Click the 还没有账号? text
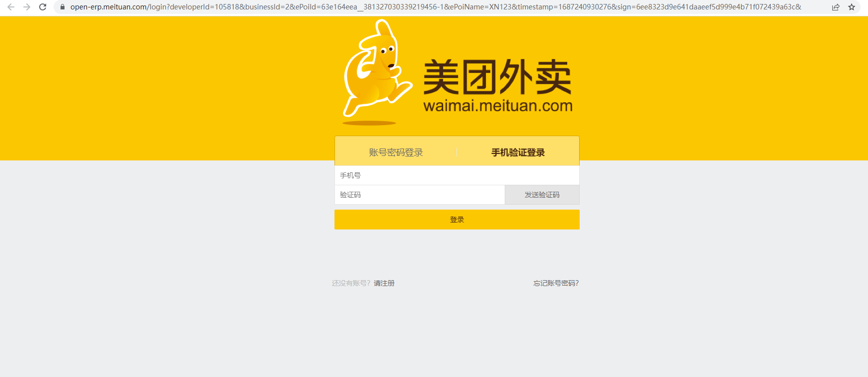This screenshot has width=868, height=377. [351, 283]
